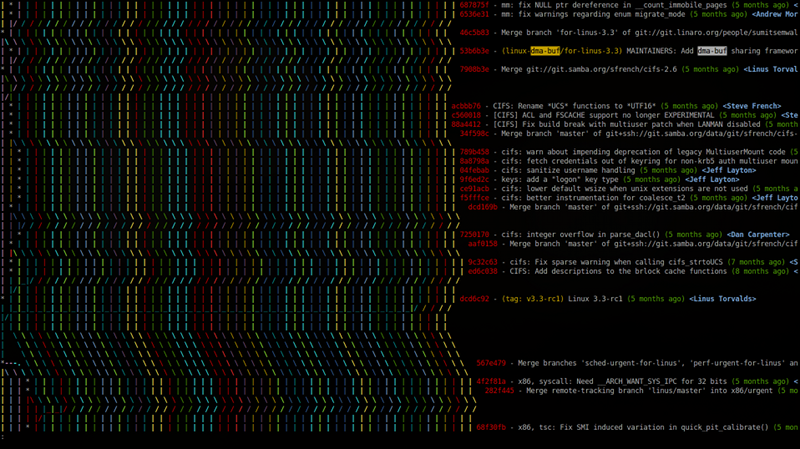Click commit hash 7250170
Viewport: 800px width, 449px height.
(474, 235)
